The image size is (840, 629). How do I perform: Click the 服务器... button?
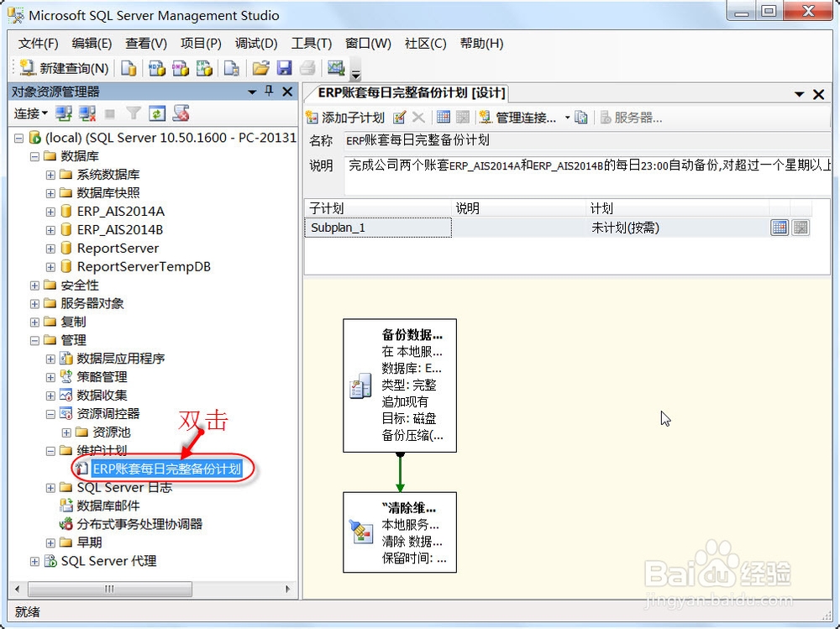(x=631, y=118)
